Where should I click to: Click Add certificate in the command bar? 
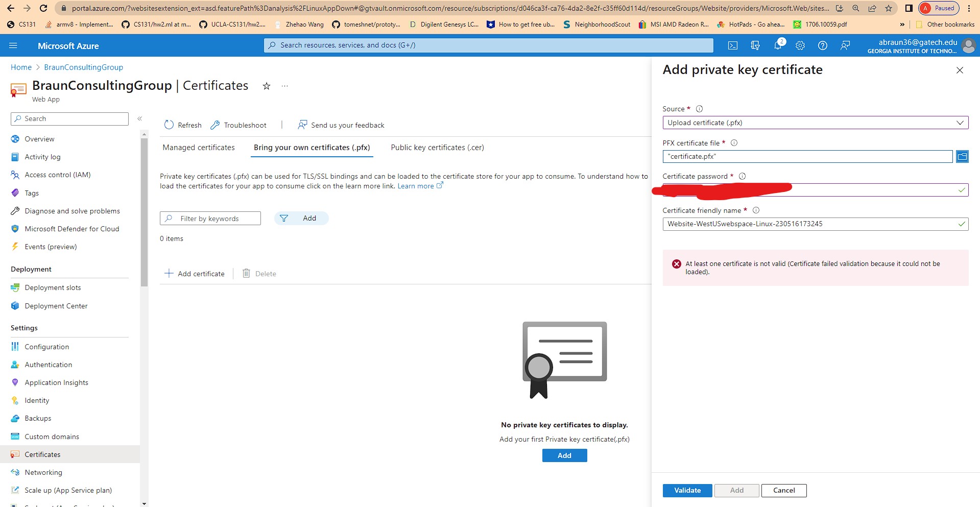click(x=195, y=274)
